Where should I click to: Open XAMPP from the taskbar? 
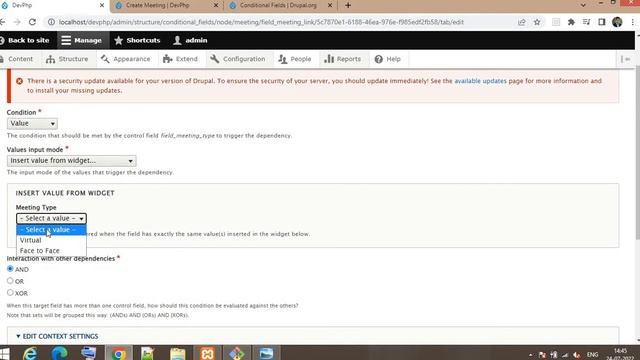(207, 353)
